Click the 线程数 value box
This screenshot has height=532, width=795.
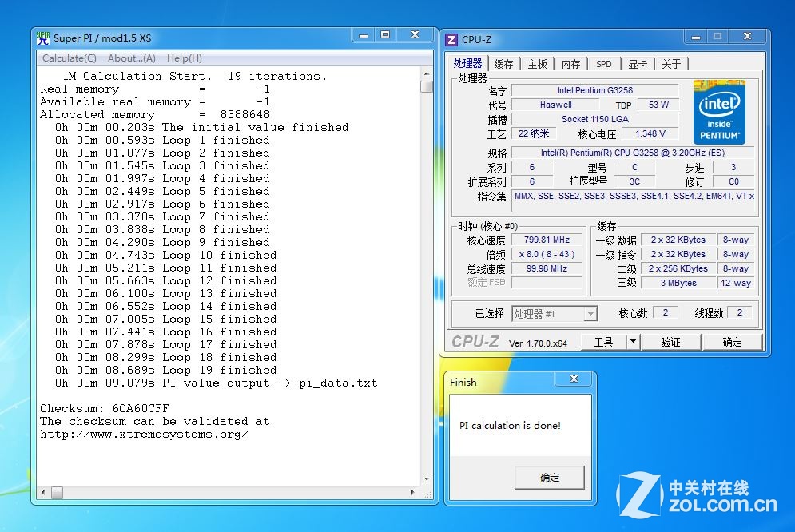[x=740, y=312]
